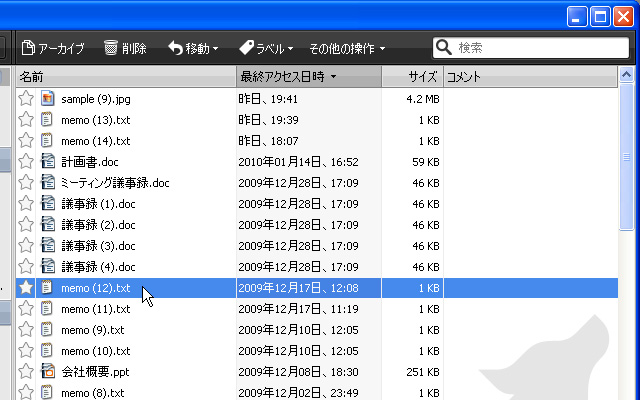This screenshot has width=640, height=400.
Task: Click the 議事録 (3).doc document icon
Action: point(48,245)
